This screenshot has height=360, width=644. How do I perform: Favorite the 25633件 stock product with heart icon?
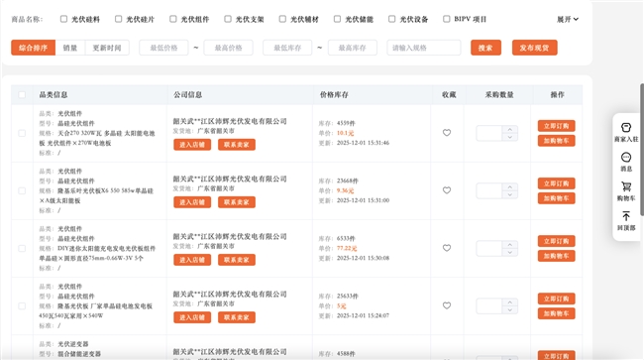click(x=447, y=305)
